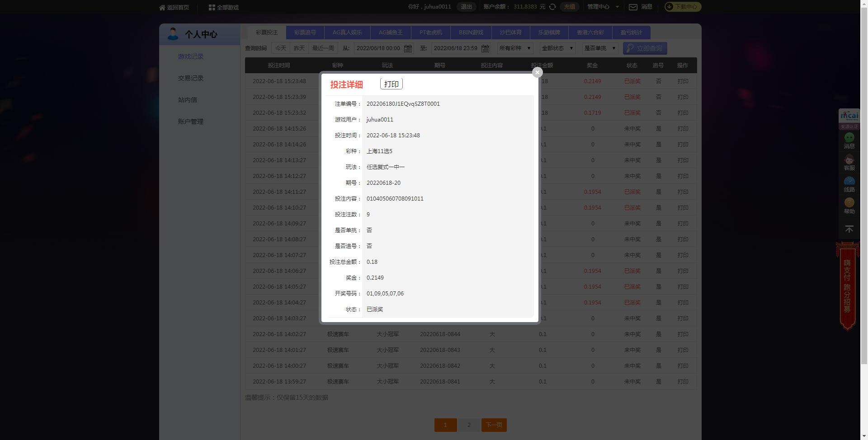Image resolution: width=868 pixels, height=440 pixels.
Task: Click the 立即查询 search button
Action: click(x=645, y=48)
